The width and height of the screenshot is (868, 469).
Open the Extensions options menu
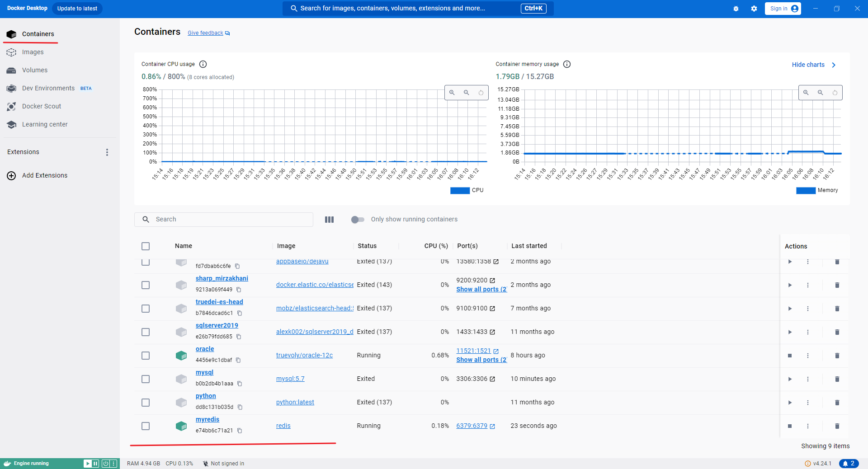pos(107,152)
